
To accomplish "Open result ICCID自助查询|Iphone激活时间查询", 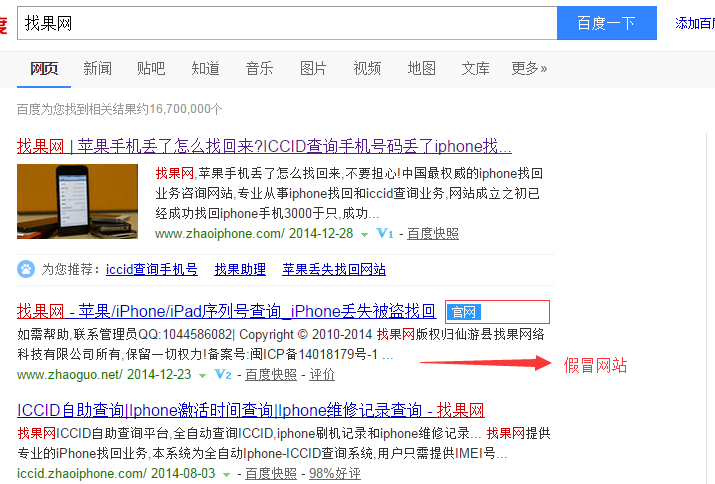I will (x=250, y=410).
